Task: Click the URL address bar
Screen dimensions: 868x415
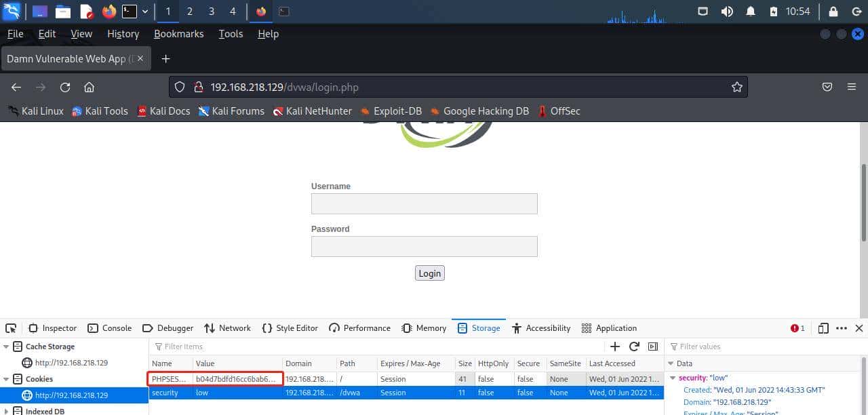Action: [x=458, y=87]
